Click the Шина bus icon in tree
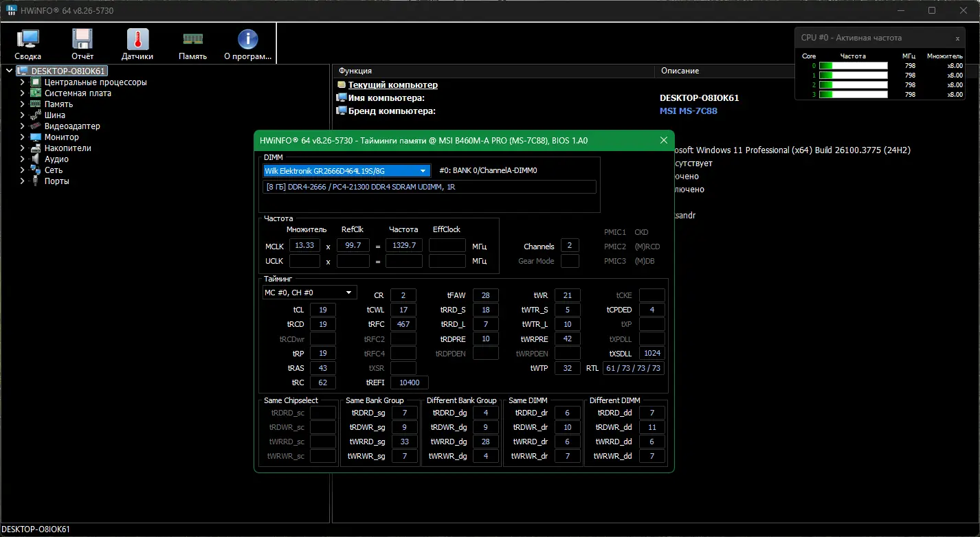 [36, 115]
